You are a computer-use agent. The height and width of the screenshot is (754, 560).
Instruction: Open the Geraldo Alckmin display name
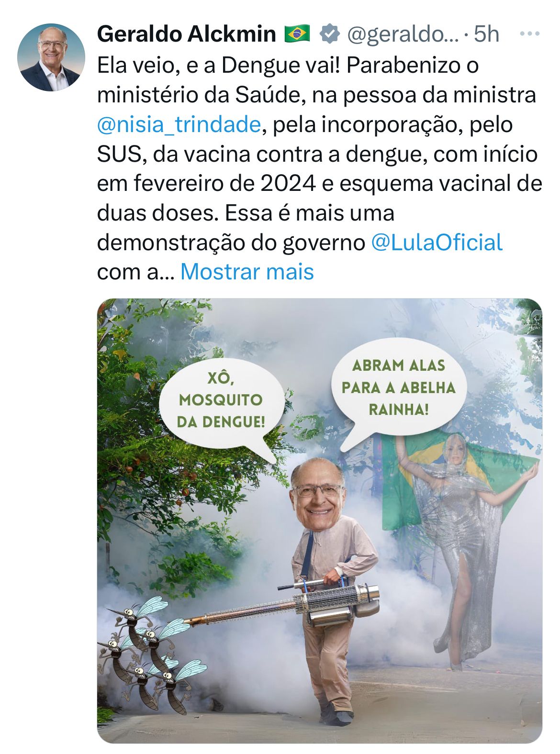coord(187,34)
